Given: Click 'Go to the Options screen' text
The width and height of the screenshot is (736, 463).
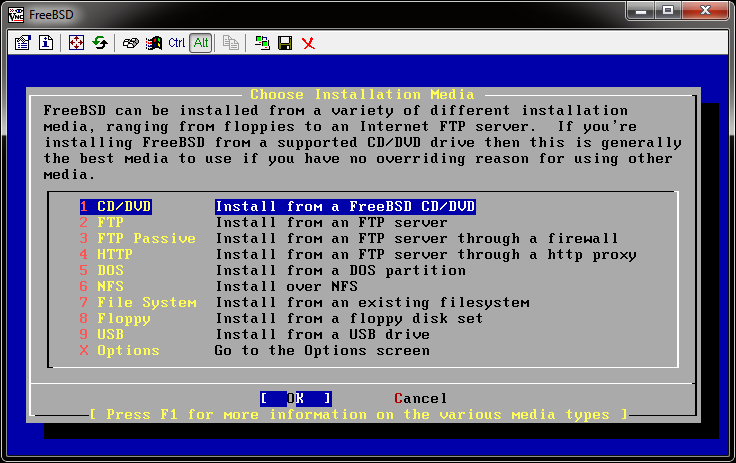Looking at the screenshot, I should (x=322, y=350).
